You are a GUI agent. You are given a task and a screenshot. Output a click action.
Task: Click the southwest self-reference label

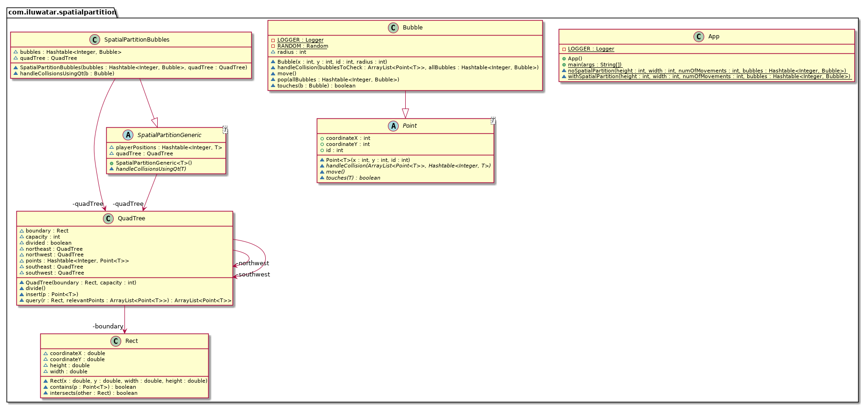253,275
